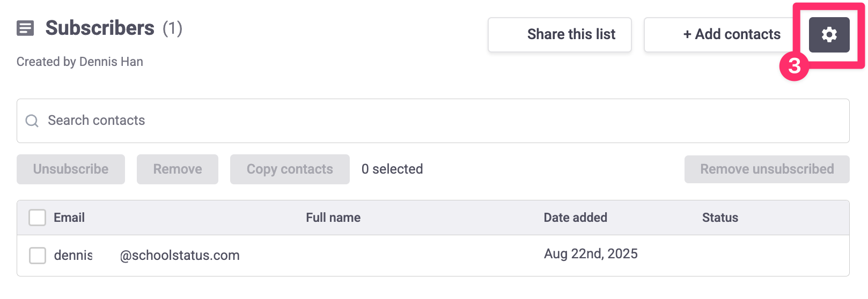Click the pink step 3 badge

[x=794, y=66]
